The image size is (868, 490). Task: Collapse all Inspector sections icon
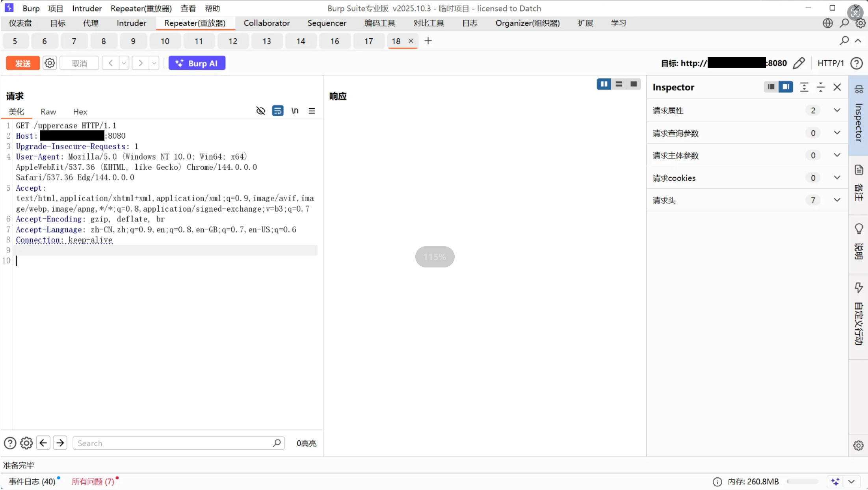point(821,87)
